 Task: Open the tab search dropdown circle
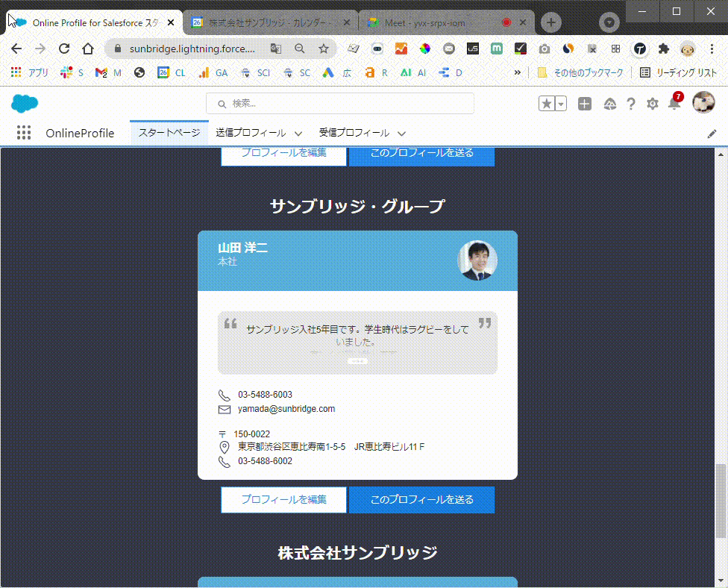coord(609,22)
